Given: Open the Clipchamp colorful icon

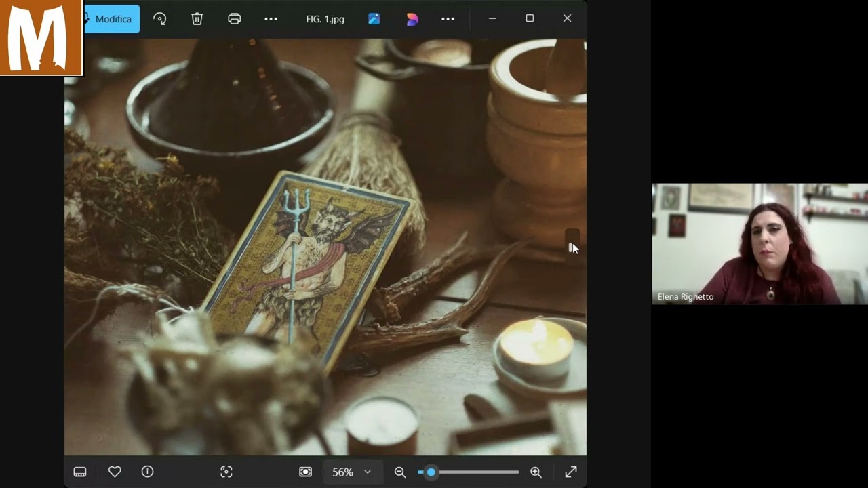Looking at the screenshot, I should pyautogui.click(x=412, y=19).
